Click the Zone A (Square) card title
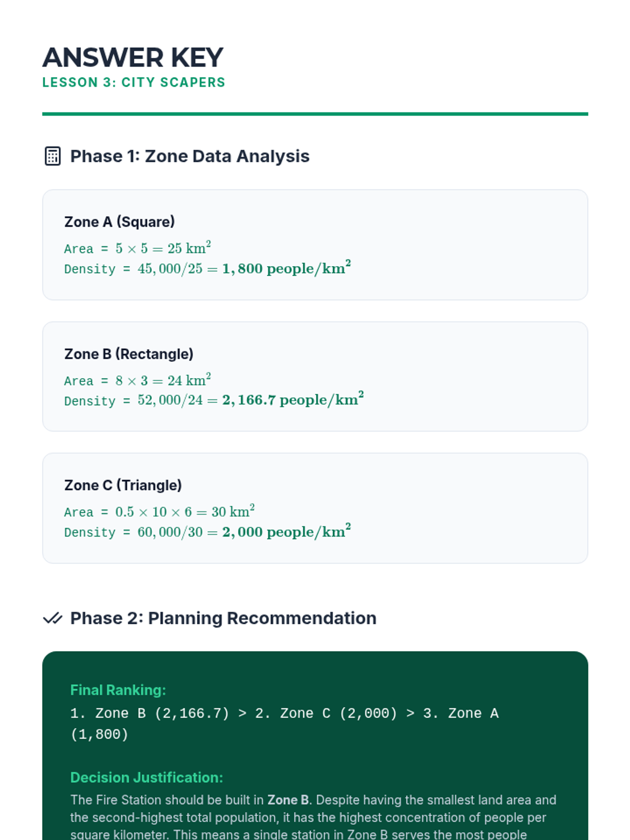630x840 pixels. click(x=119, y=222)
